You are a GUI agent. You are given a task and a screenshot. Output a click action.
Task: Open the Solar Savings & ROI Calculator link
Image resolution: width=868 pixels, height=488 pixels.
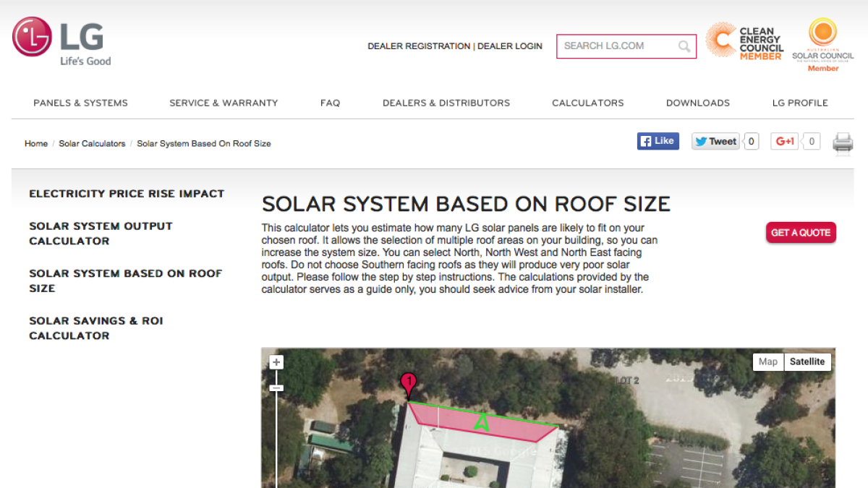[x=95, y=328]
